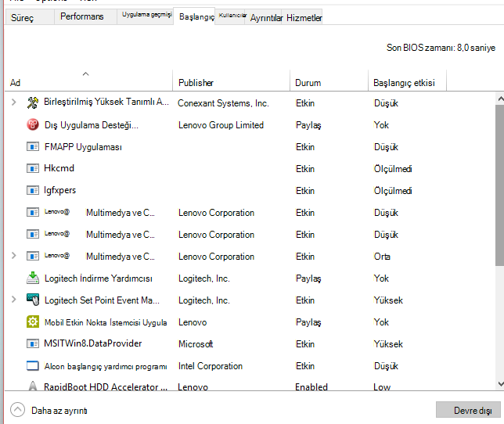
Task: Click the RapidBoot HDD Accelerator icon
Action: (32, 386)
